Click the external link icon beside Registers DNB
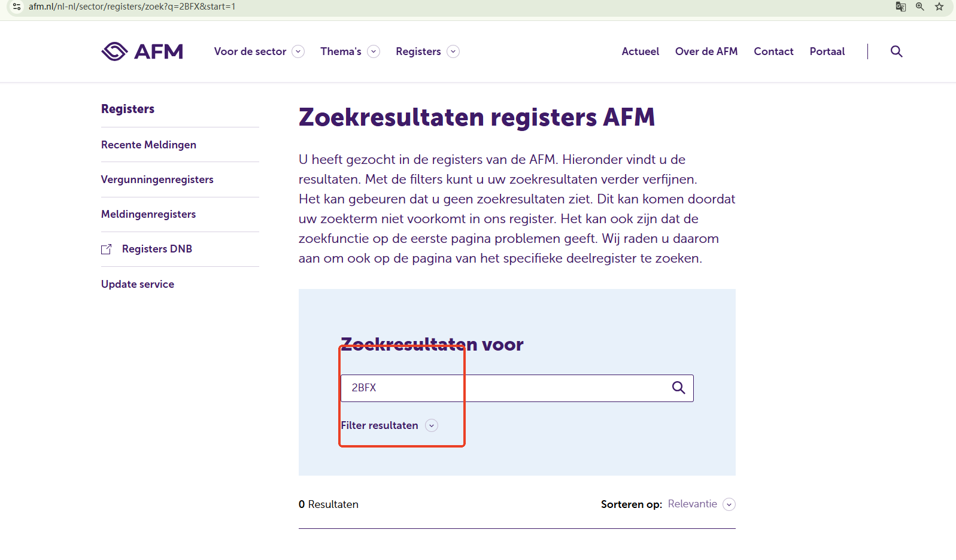Image resolution: width=956 pixels, height=560 pixels. [107, 249]
